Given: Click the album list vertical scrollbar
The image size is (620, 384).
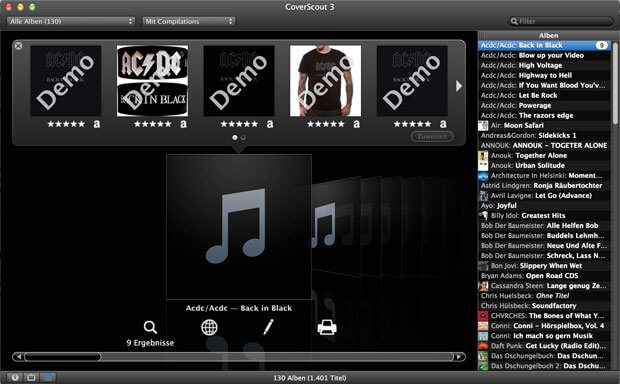Looking at the screenshot, I should click(616, 84).
